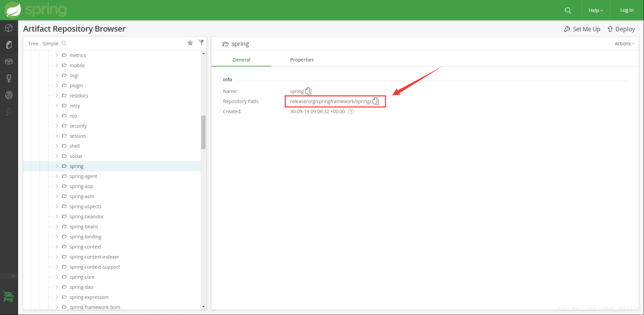Expand the spring folder
Image resolution: width=644 pixels, height=315 pixels.
[57, 166]
